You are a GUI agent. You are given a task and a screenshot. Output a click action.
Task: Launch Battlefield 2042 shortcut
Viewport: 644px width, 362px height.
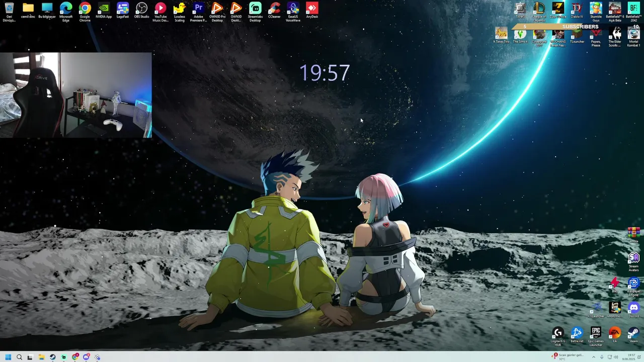[x=633, y=12]
